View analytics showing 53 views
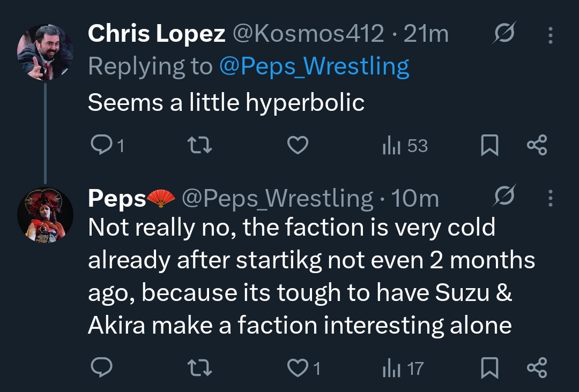This screenshot has width=579, height=392. pos(405,146)
